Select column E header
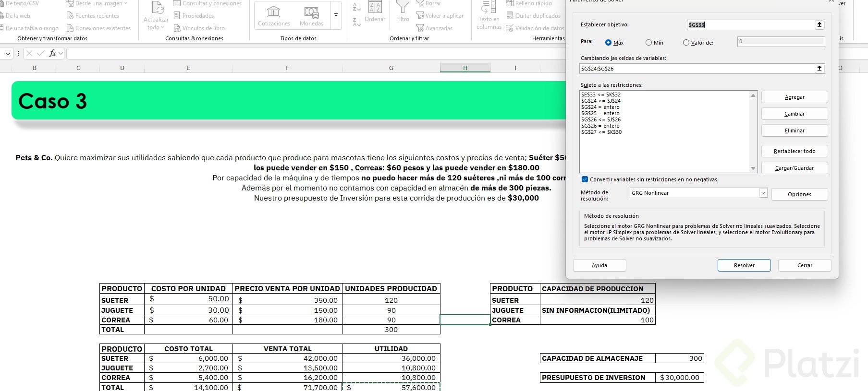Viewport: 868px width, 391px height. coord(188,68)
